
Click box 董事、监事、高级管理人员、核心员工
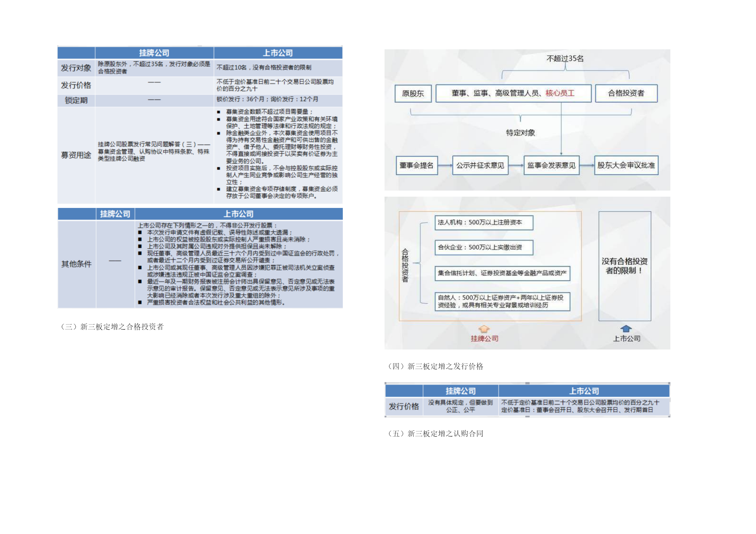(x=513, y=93)
